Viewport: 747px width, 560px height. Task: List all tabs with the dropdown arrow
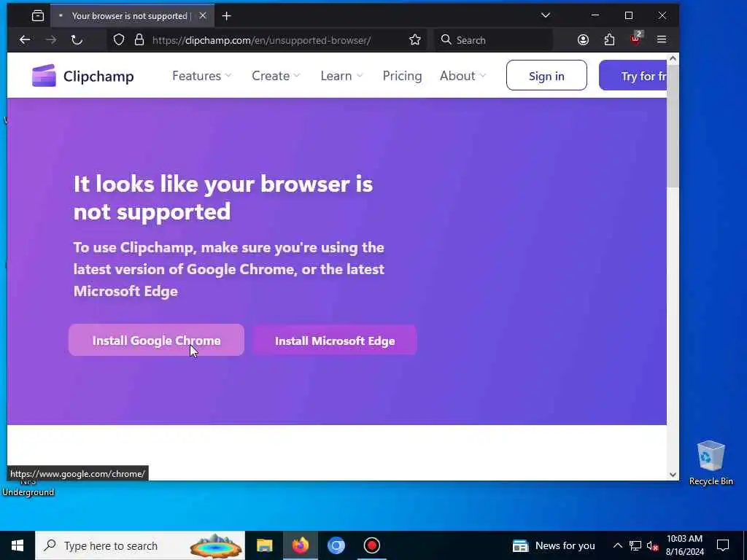point(546,16)
